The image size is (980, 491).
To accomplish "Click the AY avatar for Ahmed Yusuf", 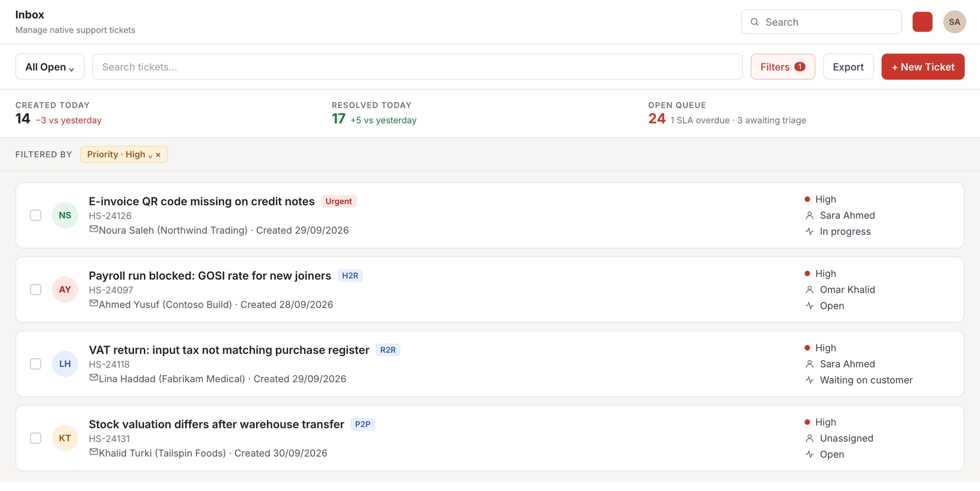I will point(65,290).
